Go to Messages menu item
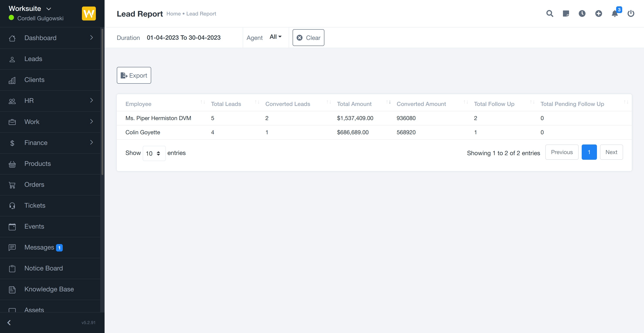 tap(39, 247)
